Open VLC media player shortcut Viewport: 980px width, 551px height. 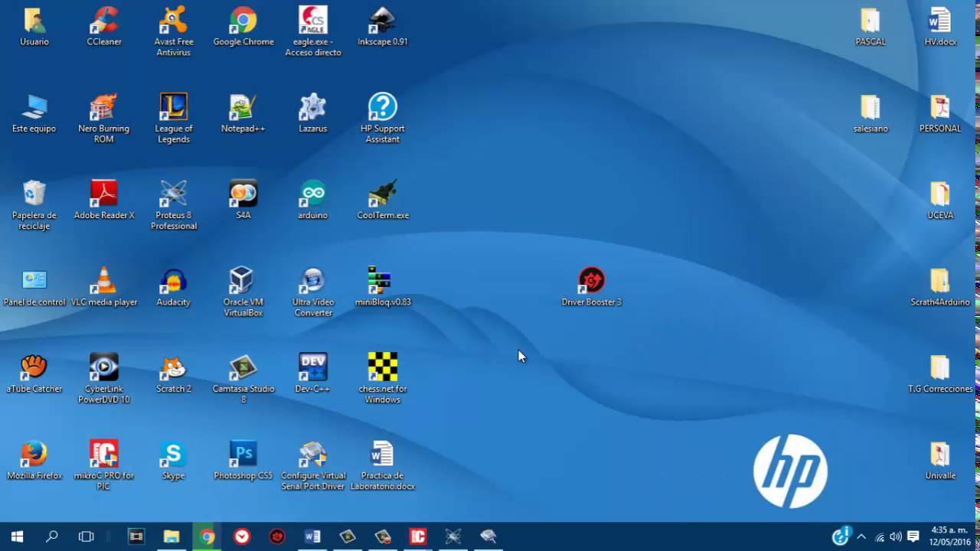[x=104, y=286]
